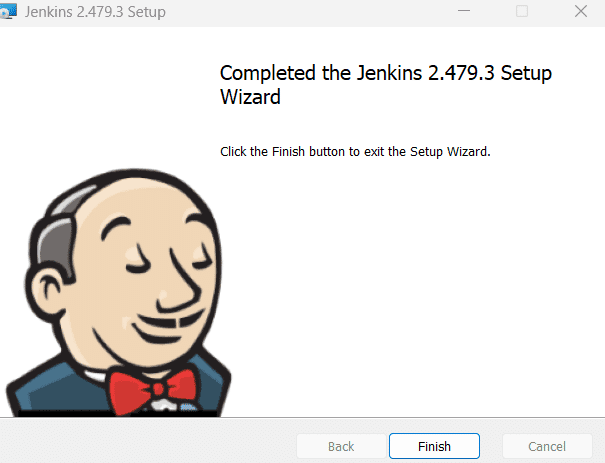Image resolution: width=605 pixels, height=463 pixels.
Task: Click the butler's gray hair
Action: [x=58, y=239]
